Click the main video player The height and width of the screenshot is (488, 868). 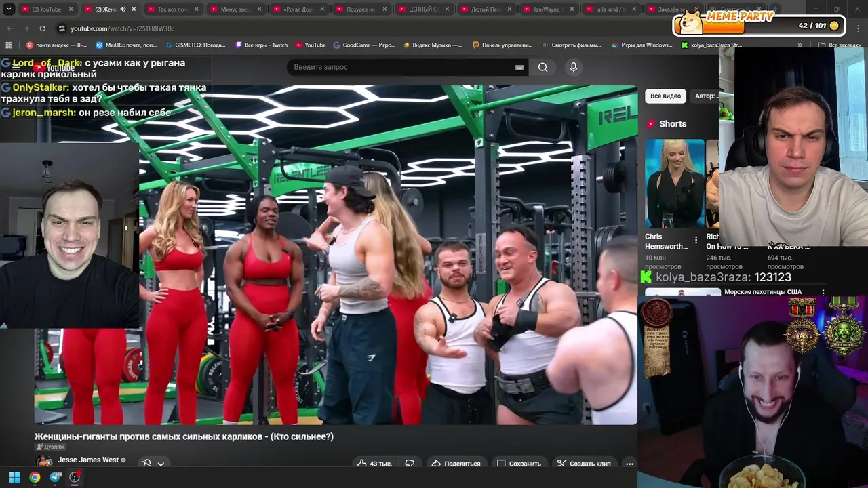click(336, 255)
